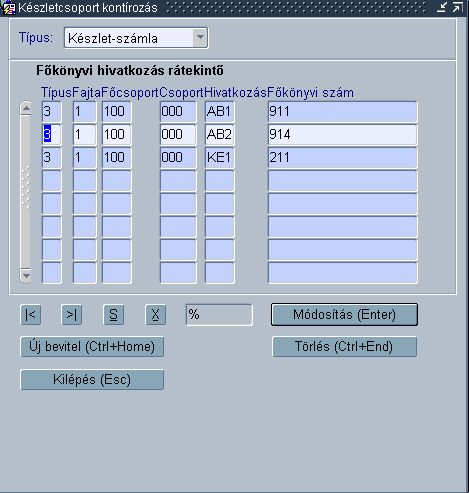Select the Főkönyvi szám field containing 911

343,111
